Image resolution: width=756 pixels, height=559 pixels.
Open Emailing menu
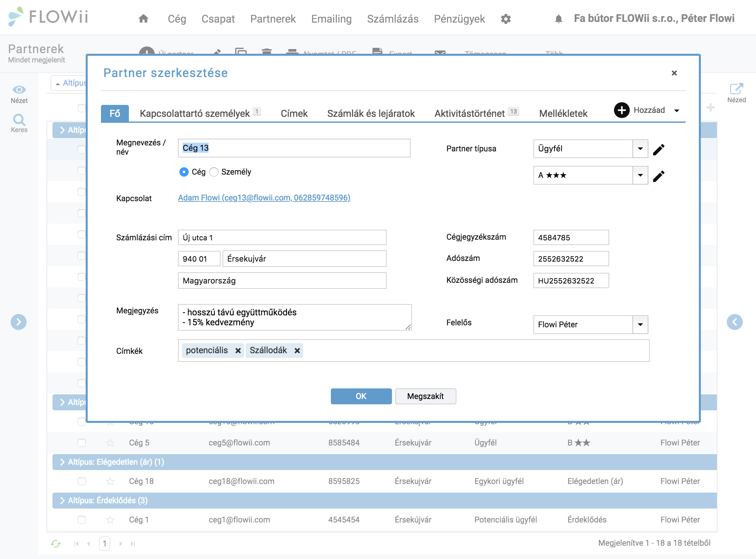tap(331, 19)
